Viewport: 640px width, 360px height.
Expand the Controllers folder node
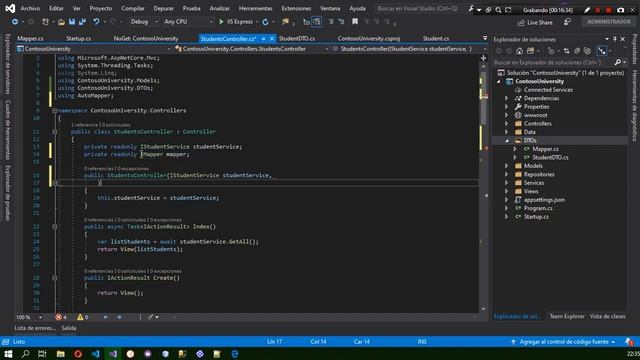[x=507, y=124]
